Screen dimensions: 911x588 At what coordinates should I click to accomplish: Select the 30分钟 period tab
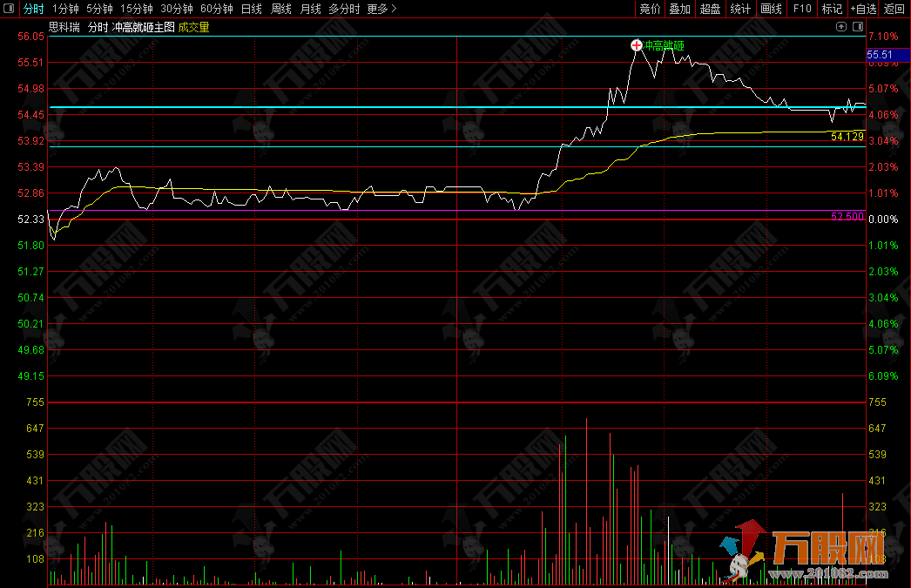point(177,9)
